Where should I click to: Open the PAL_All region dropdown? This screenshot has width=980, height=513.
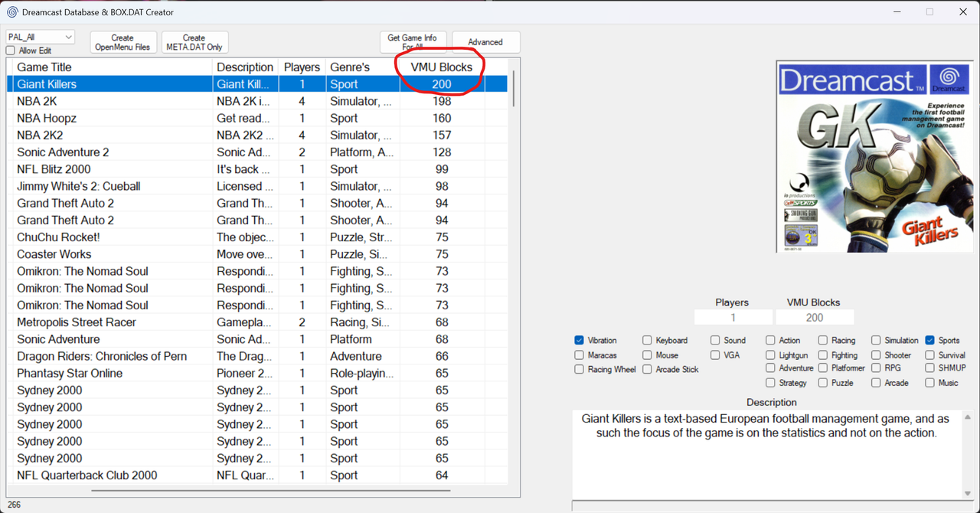coord(41,37)
